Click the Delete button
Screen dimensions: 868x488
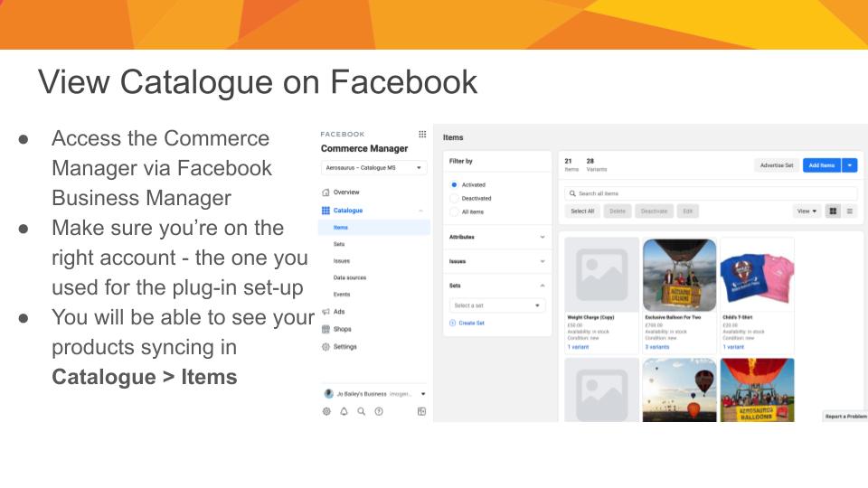tap(618, 211)
